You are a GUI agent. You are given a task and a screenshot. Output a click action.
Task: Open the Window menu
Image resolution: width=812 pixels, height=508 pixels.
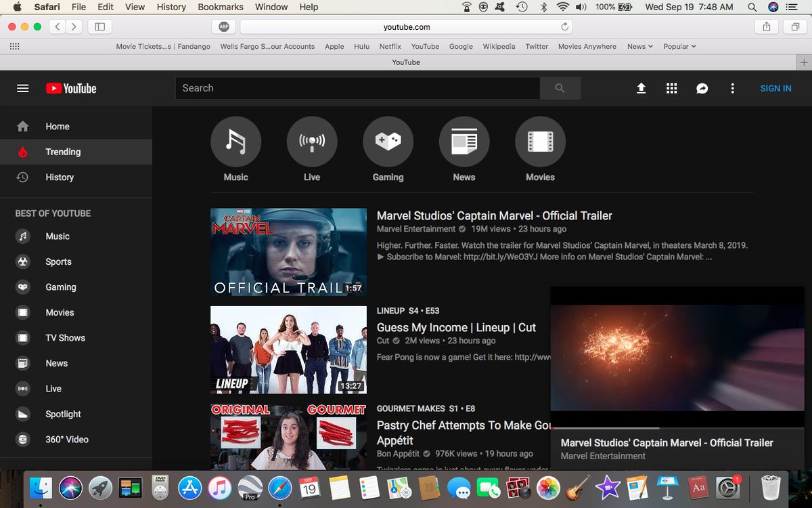click(271, 7)
